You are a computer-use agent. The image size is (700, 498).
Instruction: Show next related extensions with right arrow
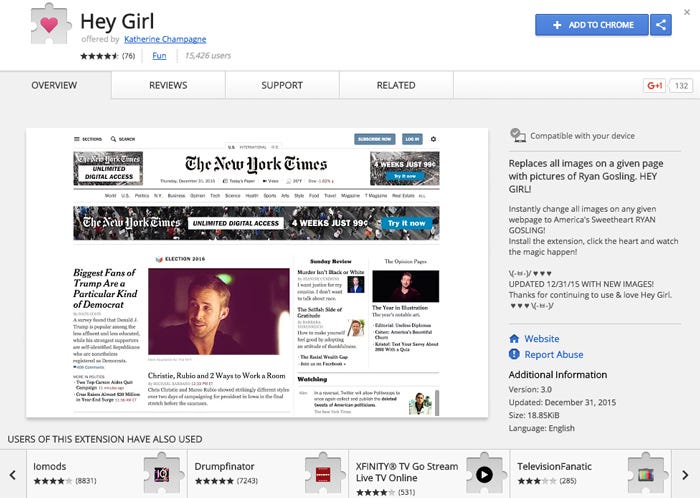click(685, 475)
